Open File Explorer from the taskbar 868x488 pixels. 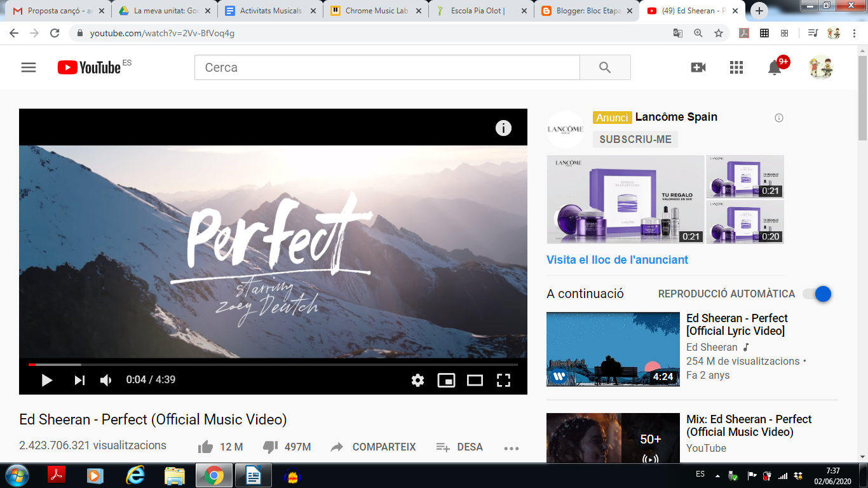pyautogui.click(x=175, y=475)
